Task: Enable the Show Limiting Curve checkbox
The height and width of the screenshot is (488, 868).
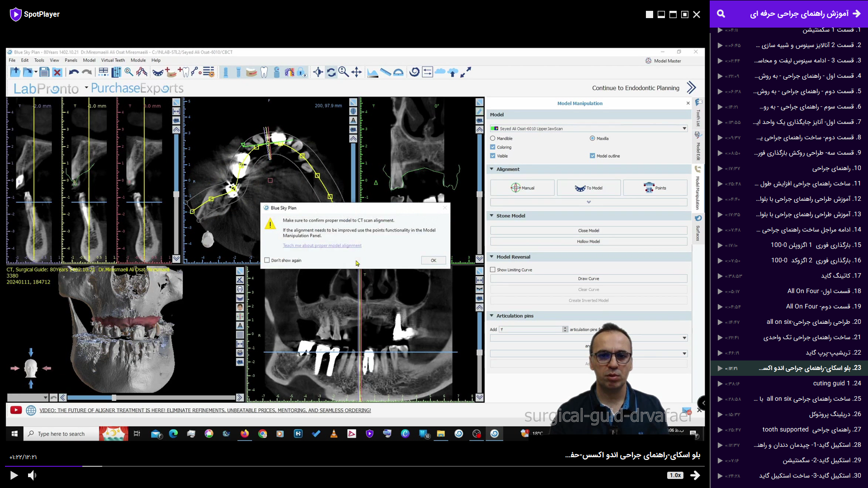Action: (x=493, y=270)
